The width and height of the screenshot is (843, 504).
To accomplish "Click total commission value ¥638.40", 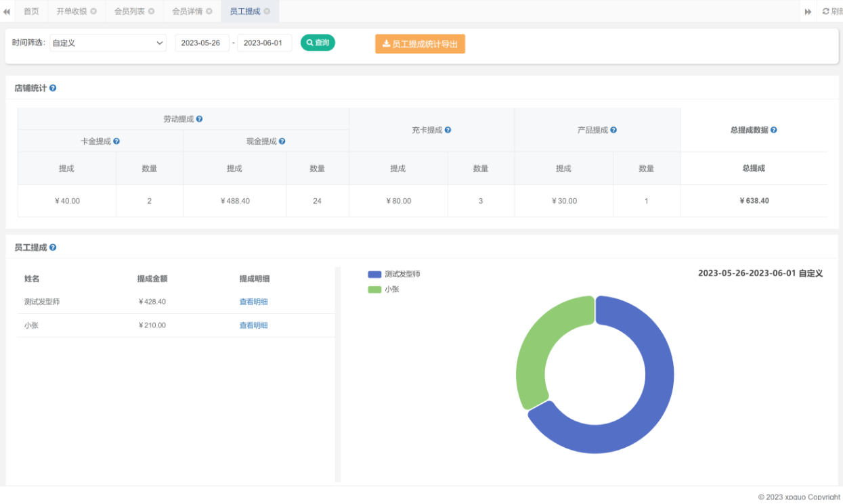I will pos(754,201).
